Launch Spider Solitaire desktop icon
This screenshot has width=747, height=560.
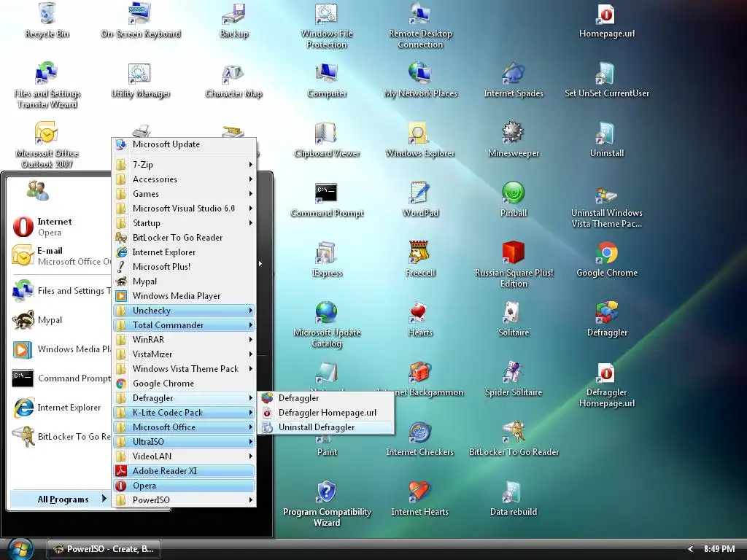(513, 379)
